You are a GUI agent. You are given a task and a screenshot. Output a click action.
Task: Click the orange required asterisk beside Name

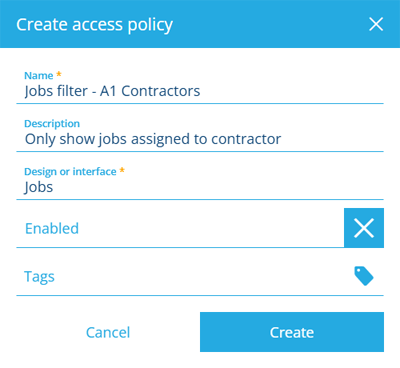point(59,74)
